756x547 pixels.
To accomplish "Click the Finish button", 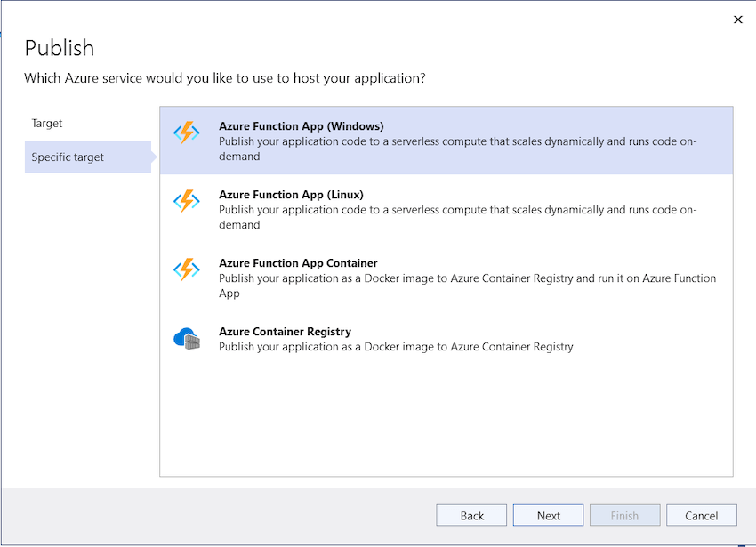I will click(x=625, y=516).
